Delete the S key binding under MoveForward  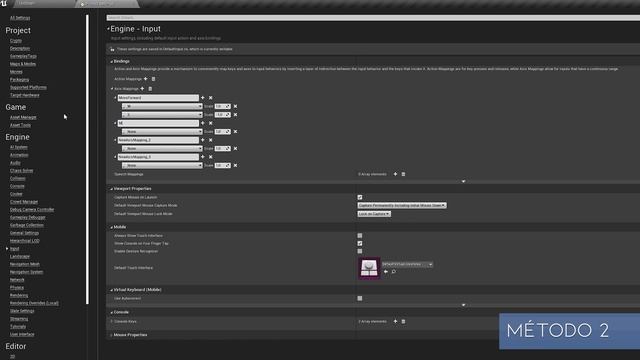coord(236,115)
